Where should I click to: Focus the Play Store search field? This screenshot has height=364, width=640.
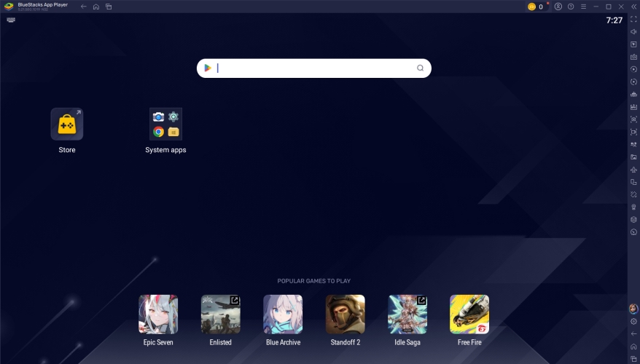(x=314, y=68)
